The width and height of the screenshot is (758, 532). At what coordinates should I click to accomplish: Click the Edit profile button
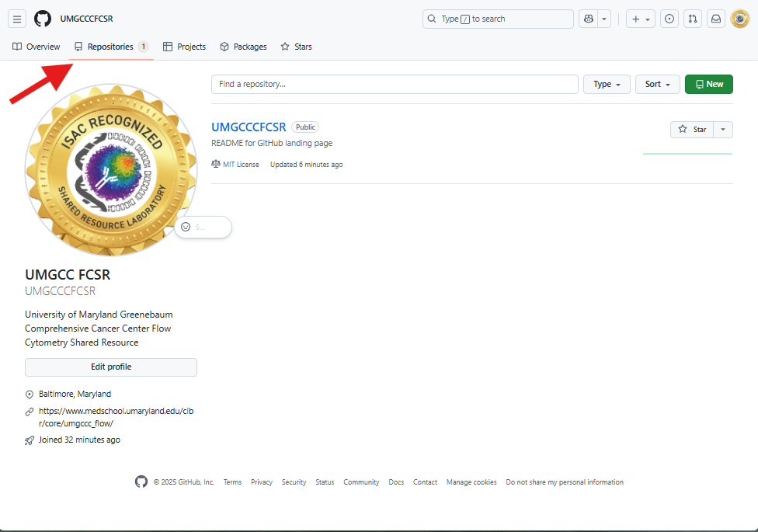(111, 367)
